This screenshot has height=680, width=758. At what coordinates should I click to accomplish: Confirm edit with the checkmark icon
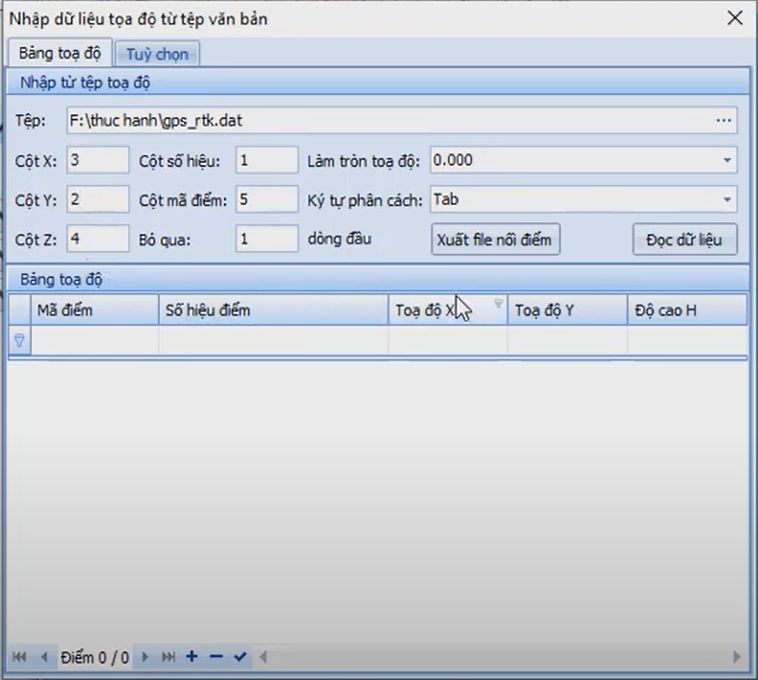(x=240, y=657)
